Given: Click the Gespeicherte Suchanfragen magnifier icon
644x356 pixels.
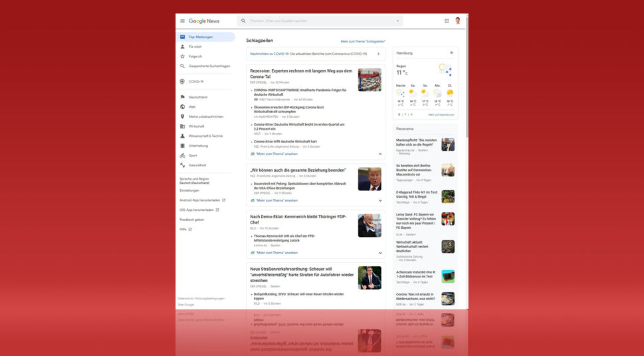Looking at the screenshot, I should tap(182, 66).
